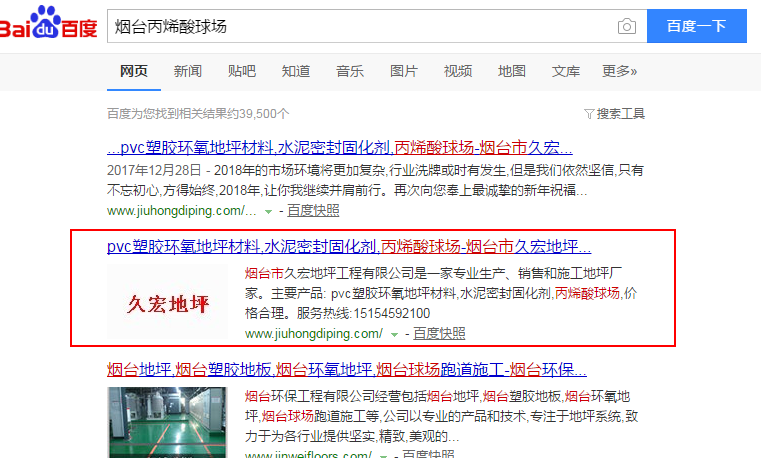The height and width of the screenshot is (458, 761).
Task: Click the green epoxy floor thumbnail
Action: click(x=167, y=422)
